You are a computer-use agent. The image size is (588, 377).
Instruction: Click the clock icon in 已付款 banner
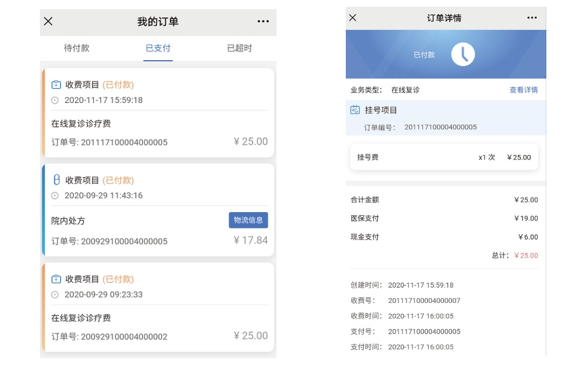[464, 55]
